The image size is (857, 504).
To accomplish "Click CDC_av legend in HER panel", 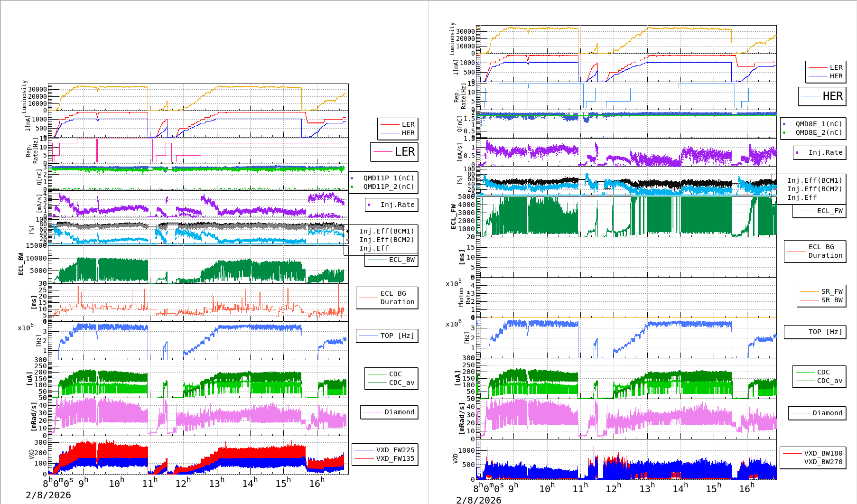I will point(830,381).
